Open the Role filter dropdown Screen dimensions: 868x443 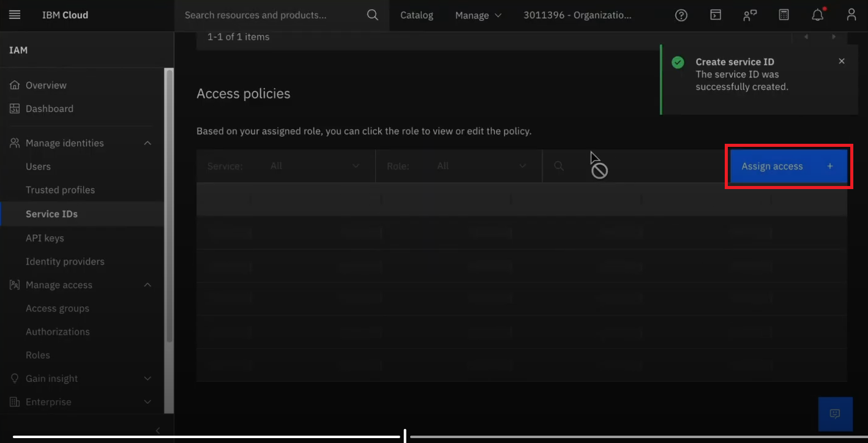pyautogui.click(x=481, y=166)
